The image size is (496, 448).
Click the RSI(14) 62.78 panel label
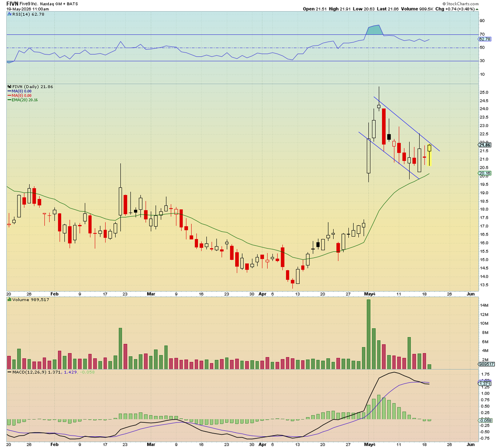click(28, 14)
